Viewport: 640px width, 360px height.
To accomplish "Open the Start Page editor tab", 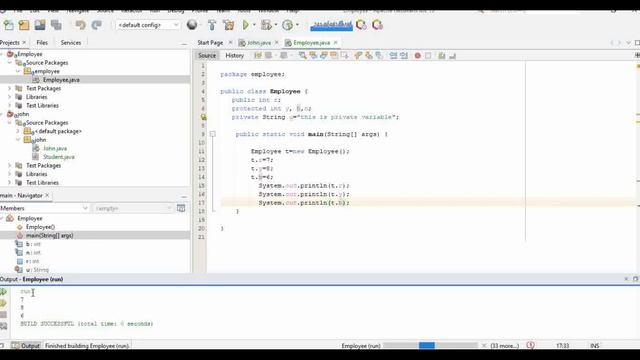I will 210,42.
